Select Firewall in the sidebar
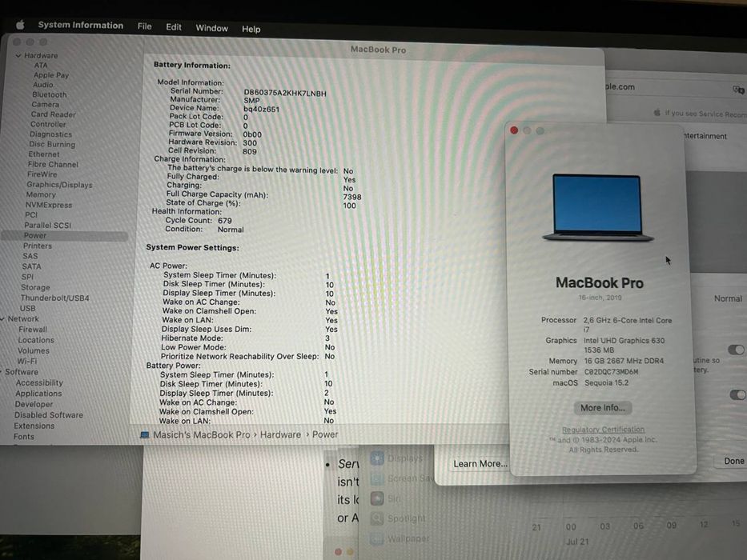747x560 pixels. point(33,330)
